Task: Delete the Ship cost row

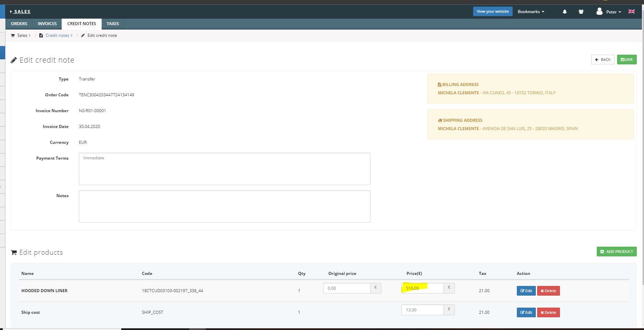Action: 548,312
